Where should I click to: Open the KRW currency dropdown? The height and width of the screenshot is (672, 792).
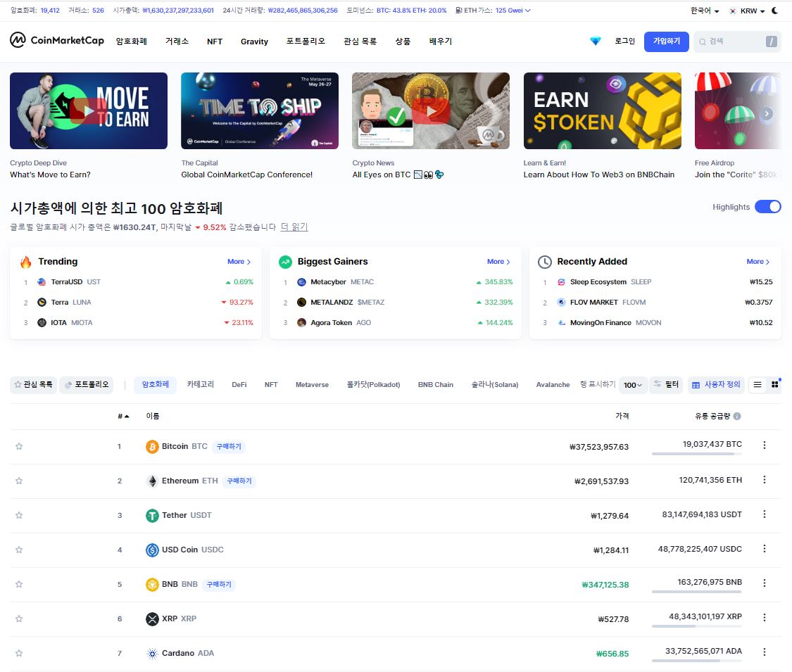click(x=747, y=11)
